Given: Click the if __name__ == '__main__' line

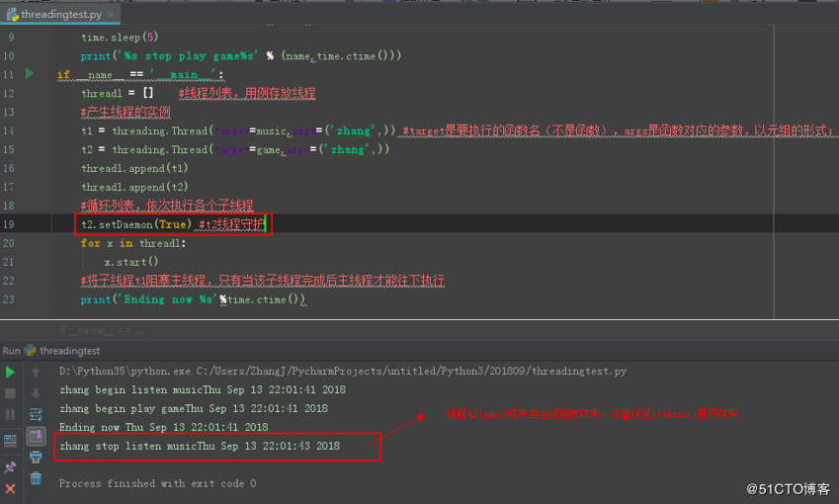Looking at the screenshot, I should [140, 74].
